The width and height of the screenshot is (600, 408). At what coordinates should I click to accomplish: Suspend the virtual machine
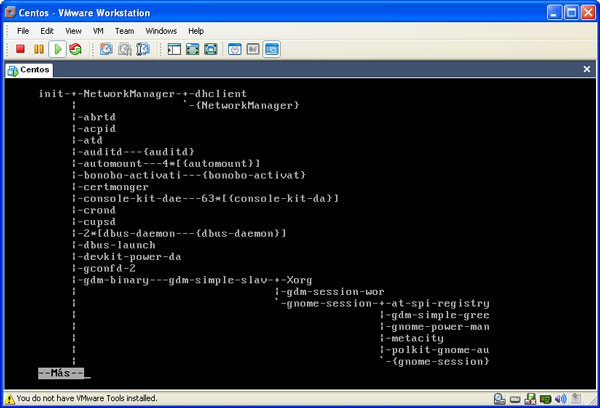(x=39, y=49)
